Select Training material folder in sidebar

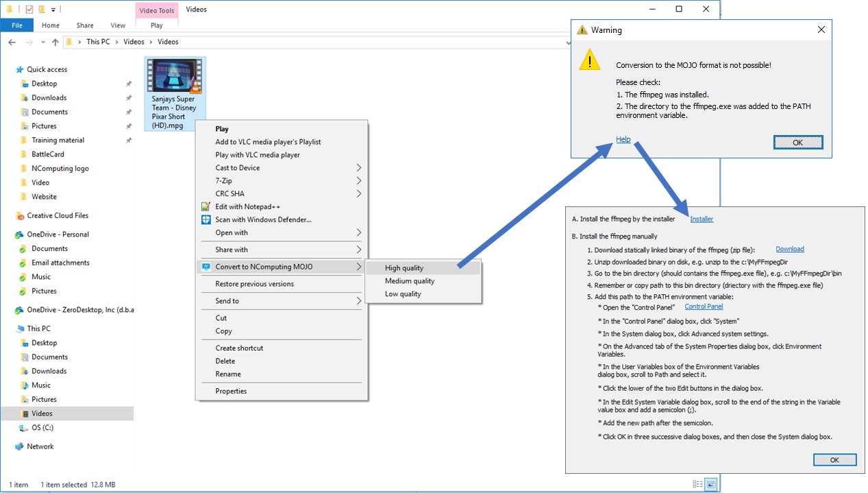(x=58, y=140)
